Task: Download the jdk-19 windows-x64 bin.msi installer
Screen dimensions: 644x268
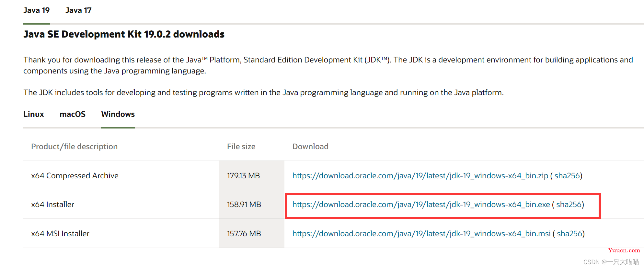Action: [421, 234]
